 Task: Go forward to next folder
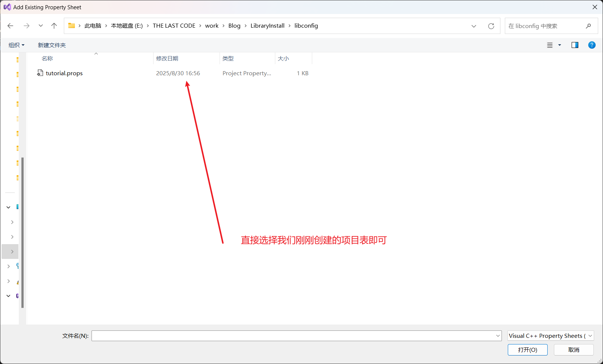[27, 26]
